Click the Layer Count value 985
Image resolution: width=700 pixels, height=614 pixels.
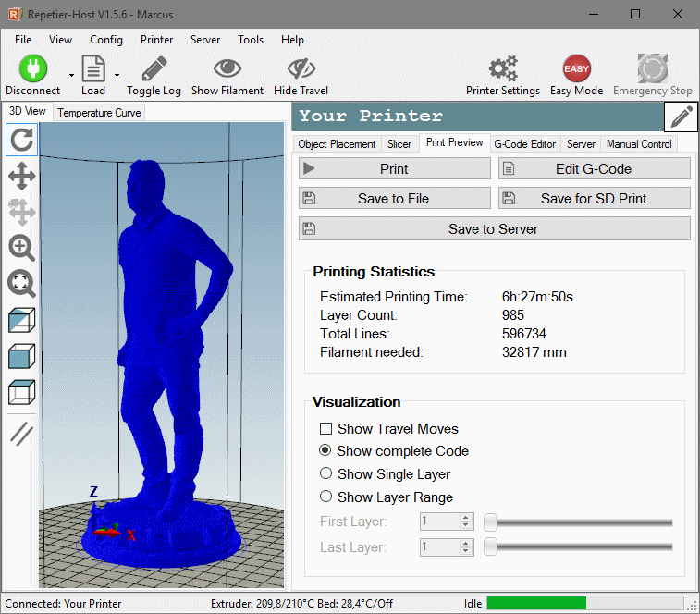coord(513,315)
